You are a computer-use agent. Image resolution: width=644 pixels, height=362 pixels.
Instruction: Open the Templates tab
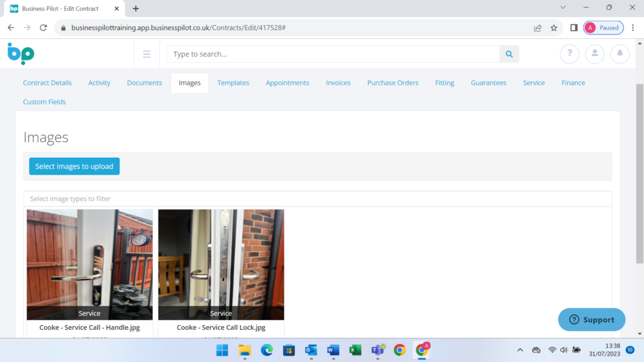pos(233,83)
